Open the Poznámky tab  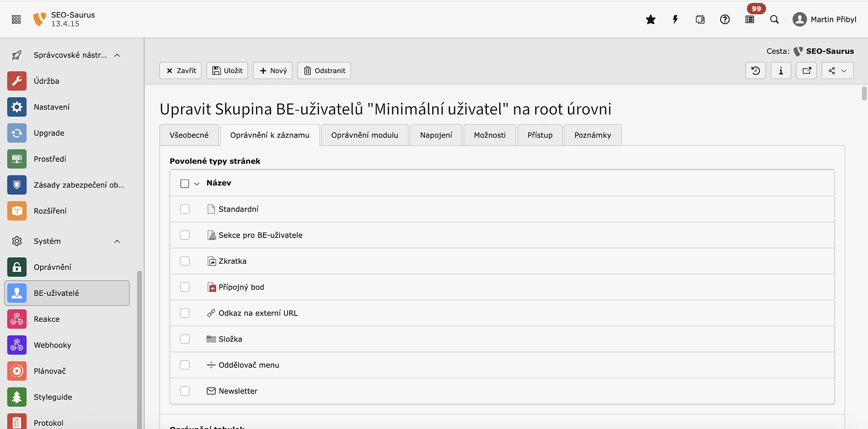coord(592,135)
